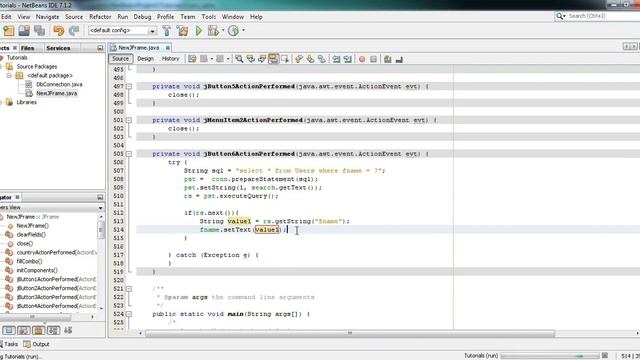
Task: Click the Save All toolbar icon
Action: click(x=39, y=31)
